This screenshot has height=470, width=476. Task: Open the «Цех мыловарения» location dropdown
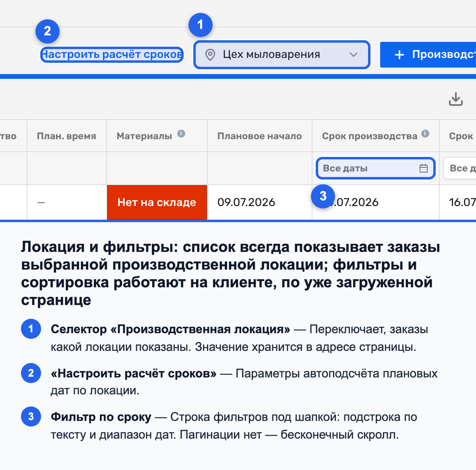point(282,55)
